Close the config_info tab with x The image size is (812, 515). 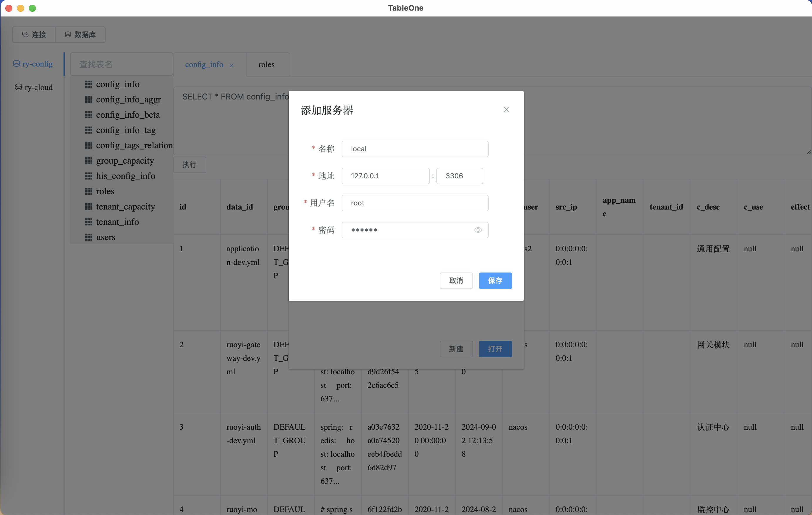tap(231, 65)
